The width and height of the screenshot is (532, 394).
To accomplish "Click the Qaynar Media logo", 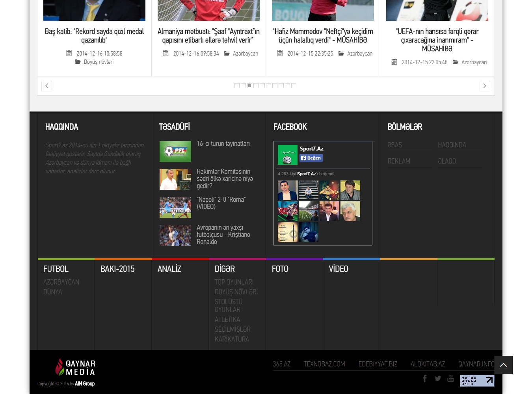I will [x=75, y=367].
